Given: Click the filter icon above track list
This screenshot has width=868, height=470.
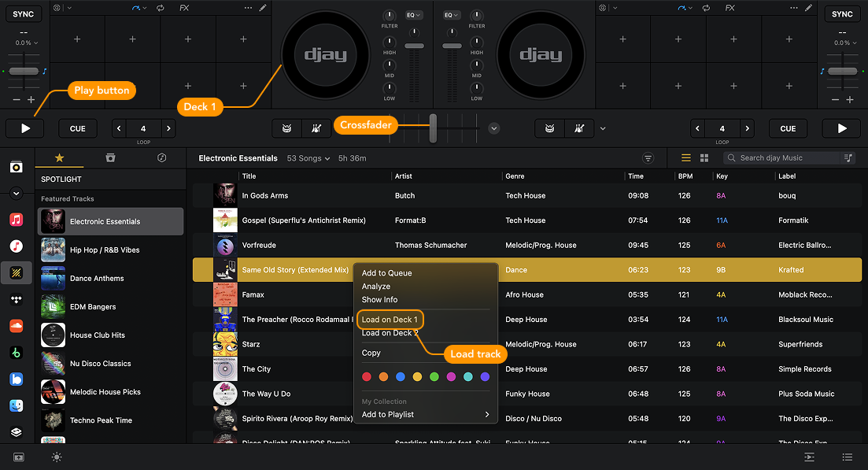Looking at the screenshot, I should pyautogui.click(x=648, y=158).
